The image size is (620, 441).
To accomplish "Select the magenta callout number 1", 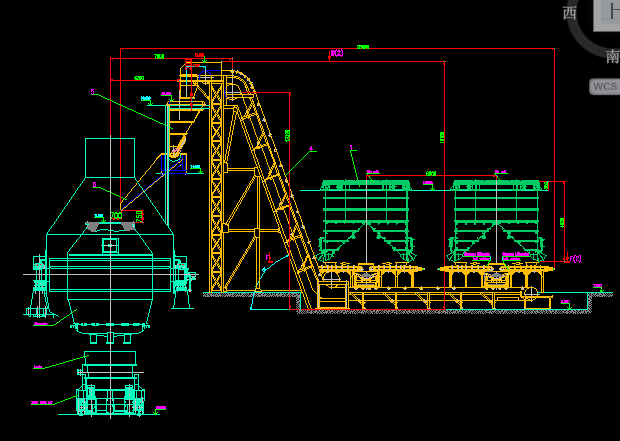I will (x=351, y=148).
